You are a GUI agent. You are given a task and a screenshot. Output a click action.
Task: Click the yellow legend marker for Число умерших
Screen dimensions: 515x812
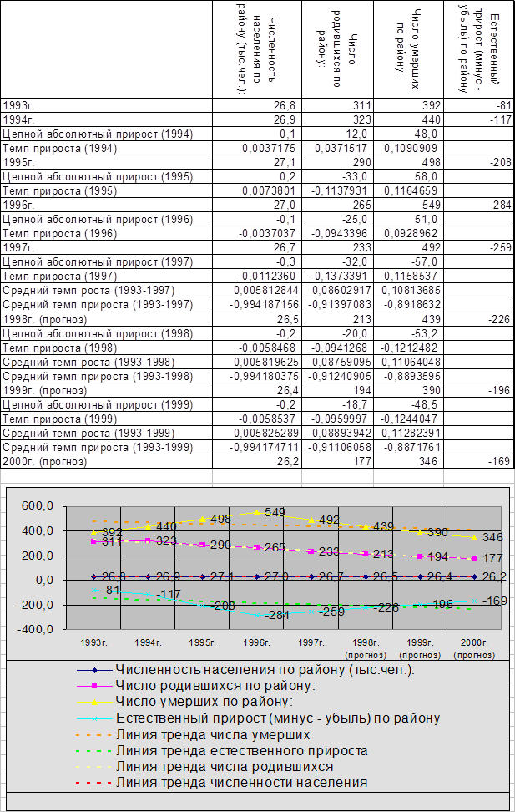tap(95, 702)
